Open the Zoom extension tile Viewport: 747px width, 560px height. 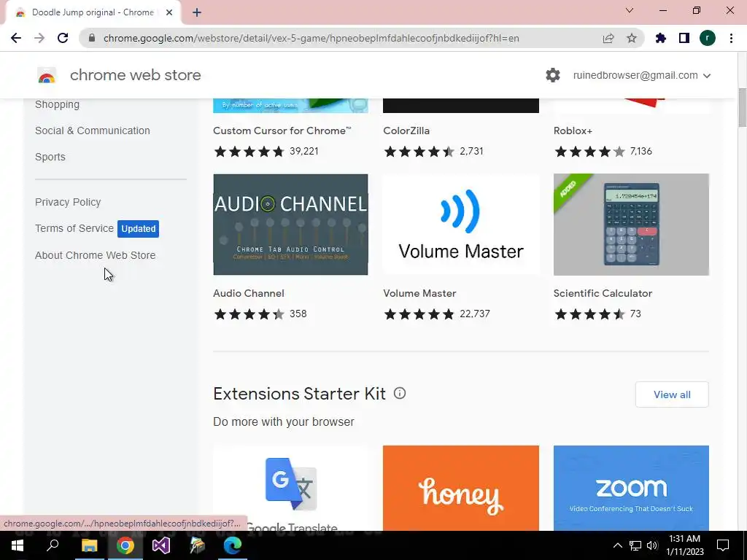point(631,488)
